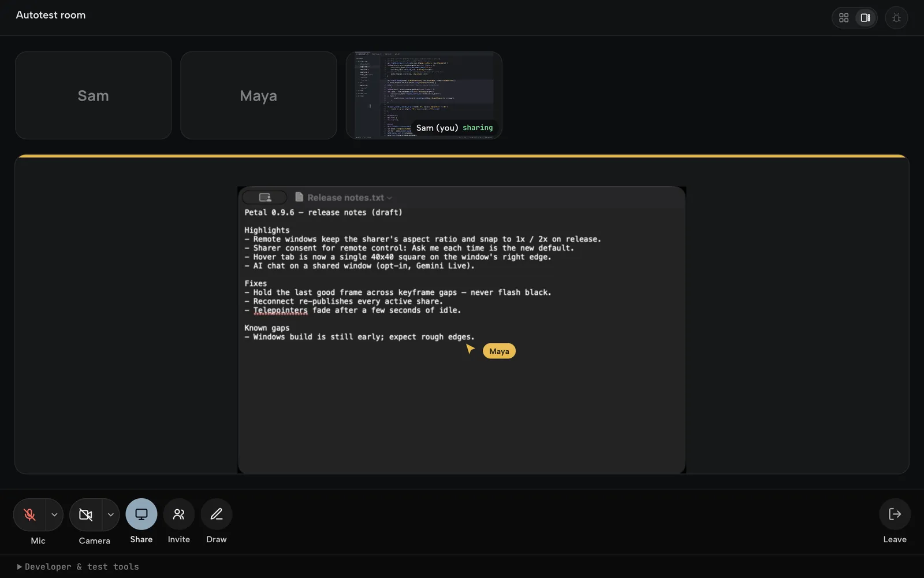Open the bug debug panel icon
The image size is (924, 578).
point(896,18)
